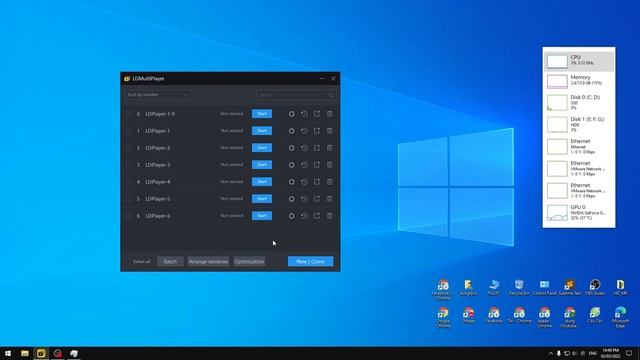This screenshot has height=360, width=640.
Task: Open settings gear for LDPlayer-1 row
Action: pyautogui.click(x=291, y=131)
